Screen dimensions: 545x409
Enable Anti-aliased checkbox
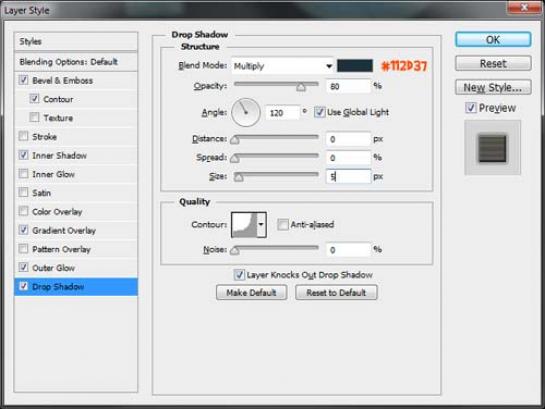coord(283,224)
